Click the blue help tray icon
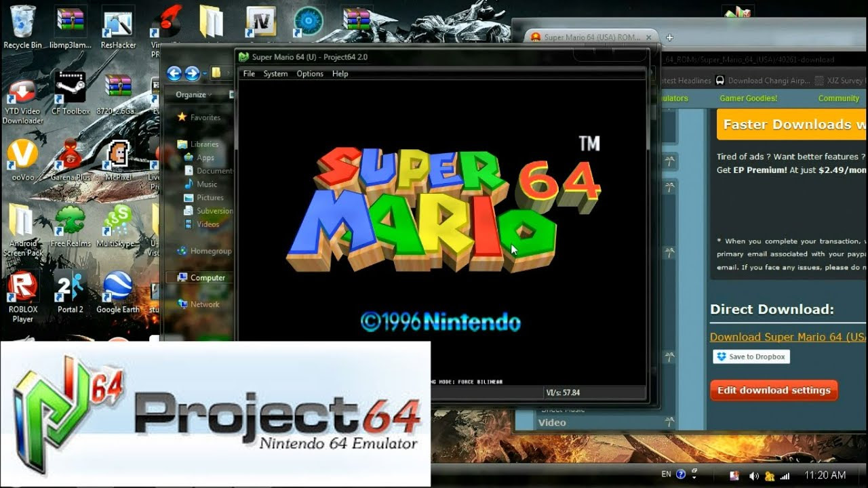Screen dimensions: 868x488 pos(681,474)
